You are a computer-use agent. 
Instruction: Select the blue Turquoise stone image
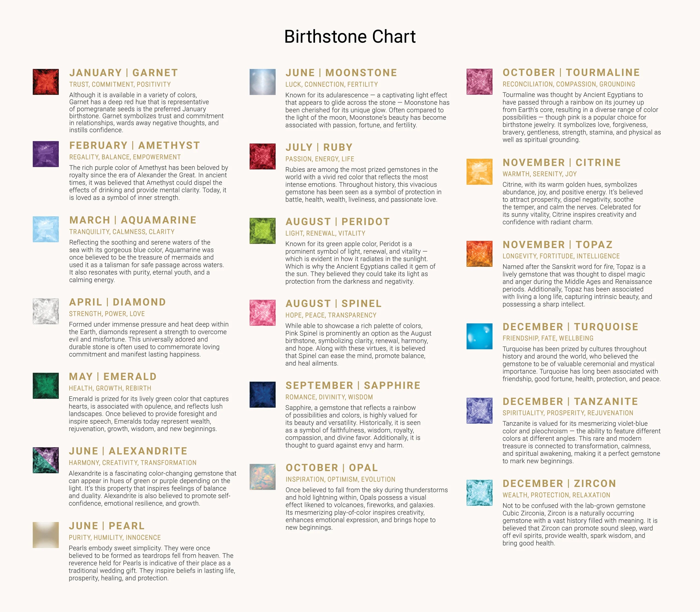[x=479, y=336]
